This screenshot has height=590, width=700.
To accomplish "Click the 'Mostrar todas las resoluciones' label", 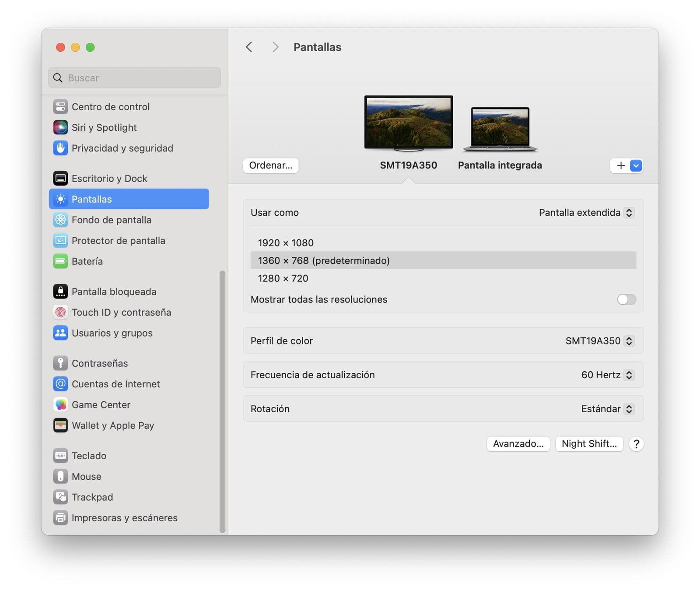I will tap(318, 299).
